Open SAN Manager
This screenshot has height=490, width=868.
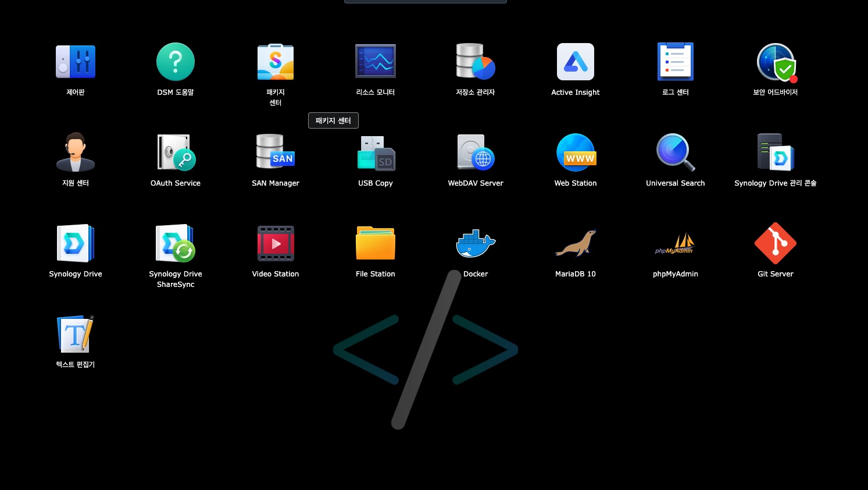click(276, 152)
